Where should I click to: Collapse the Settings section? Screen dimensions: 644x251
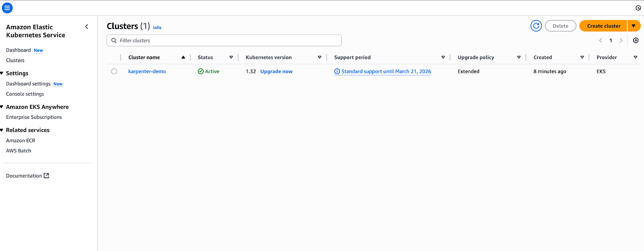(2, 73)
